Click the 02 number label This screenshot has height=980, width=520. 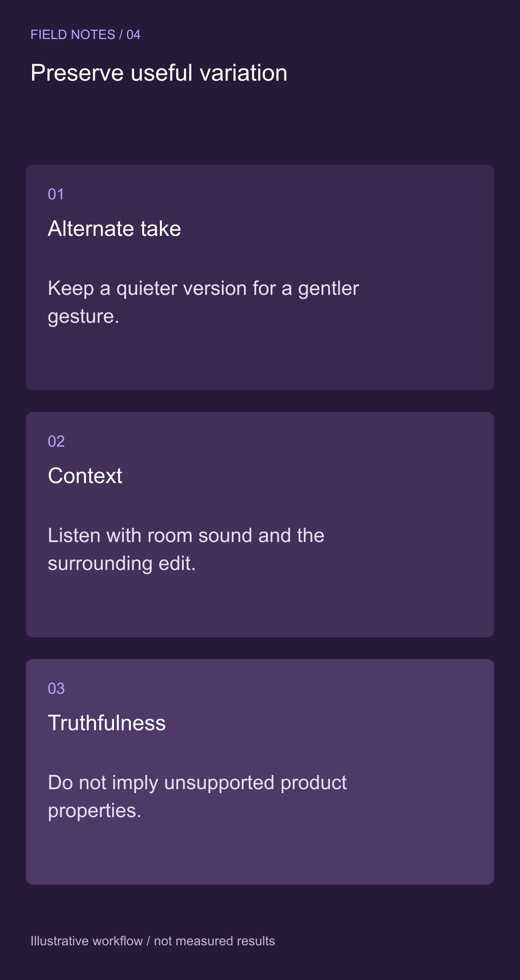point(56,441)
